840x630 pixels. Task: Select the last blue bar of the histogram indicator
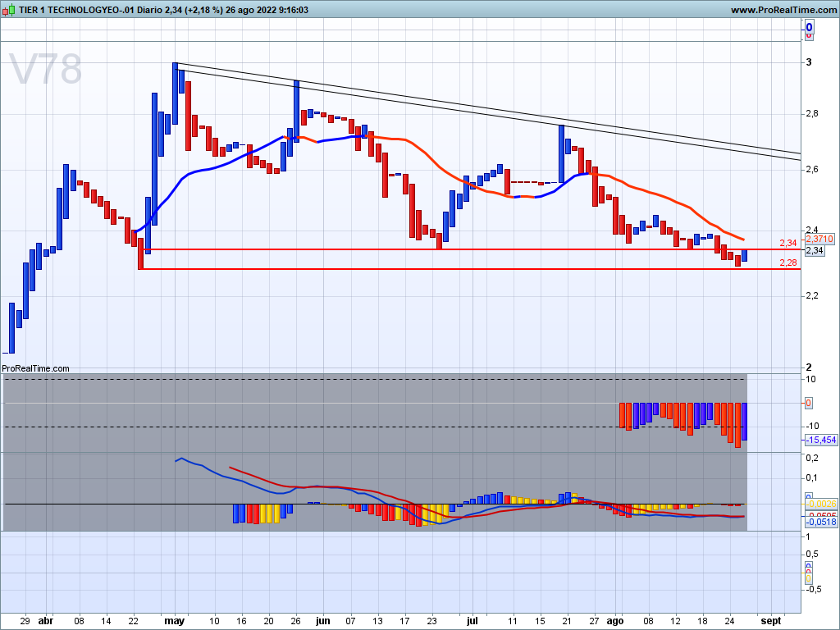tap(744, 422)
